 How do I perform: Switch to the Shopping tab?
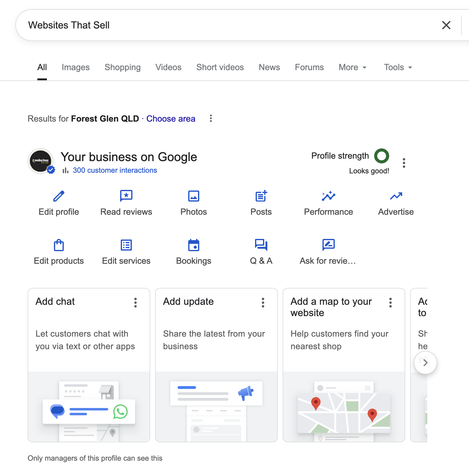pos(123,67)
